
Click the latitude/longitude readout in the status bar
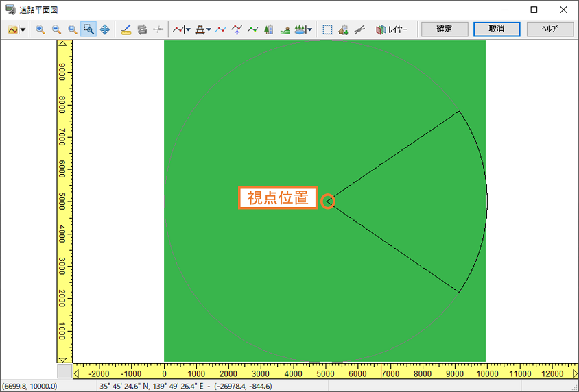186,387
